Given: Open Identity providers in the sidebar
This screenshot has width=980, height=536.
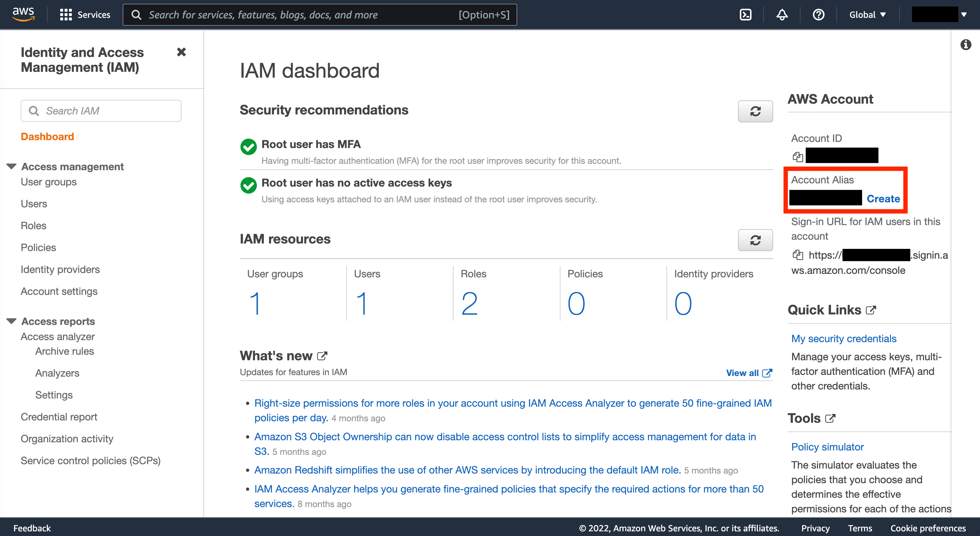Looking at the screenshot, I should (x=60, y=269).
